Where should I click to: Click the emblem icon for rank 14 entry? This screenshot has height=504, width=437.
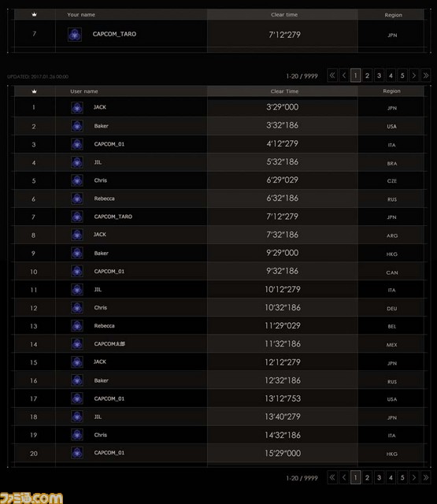[x=77, y=344]
